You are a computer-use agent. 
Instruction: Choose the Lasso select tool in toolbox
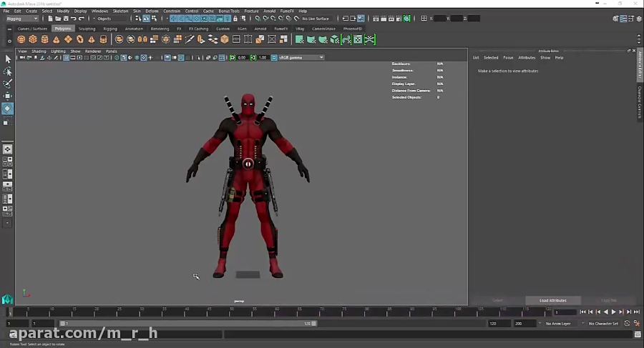coord(7,71)
